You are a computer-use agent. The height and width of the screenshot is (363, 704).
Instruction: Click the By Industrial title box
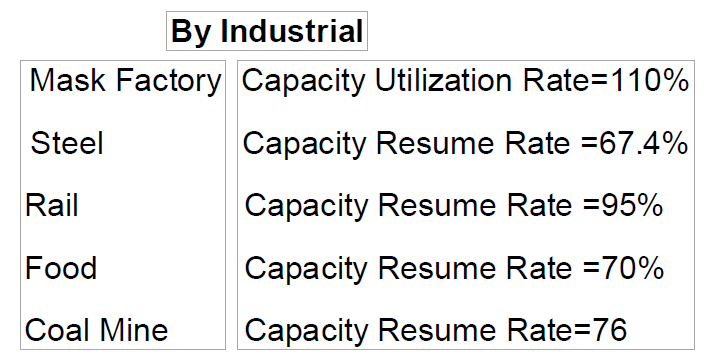click(267, 31)
